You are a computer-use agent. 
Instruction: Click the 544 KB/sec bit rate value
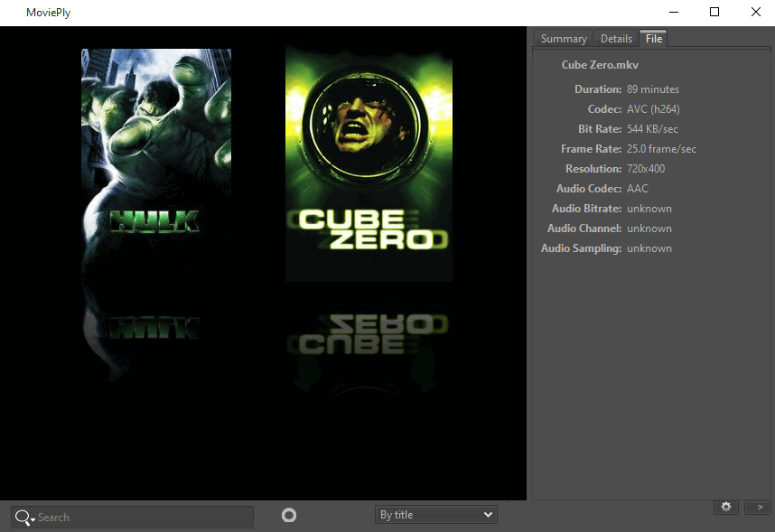click(652, 129)
